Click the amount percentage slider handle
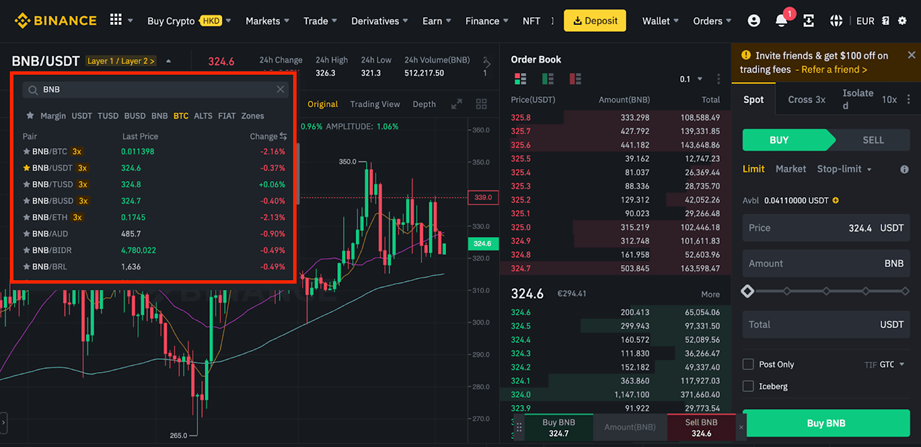Screen dimensions: 921x447 tap(748, 291)
